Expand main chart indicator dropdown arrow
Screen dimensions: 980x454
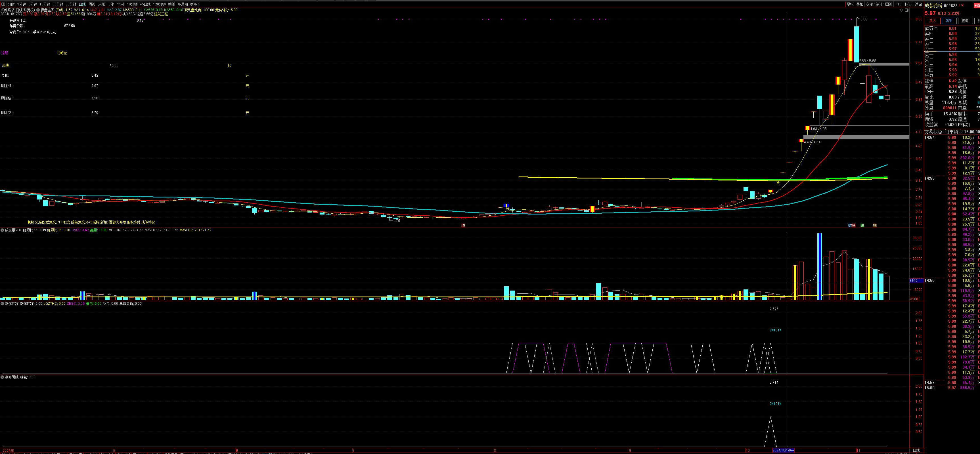[38, 10]
